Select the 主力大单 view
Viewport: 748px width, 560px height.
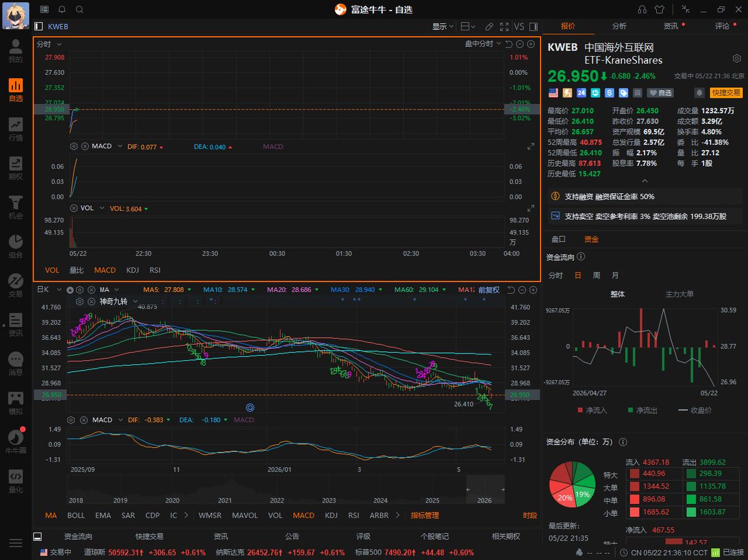679,294
